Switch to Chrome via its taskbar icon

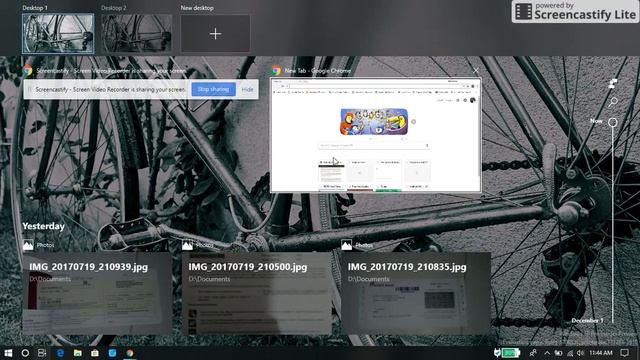pyautogui.click(x=130, y=353)
